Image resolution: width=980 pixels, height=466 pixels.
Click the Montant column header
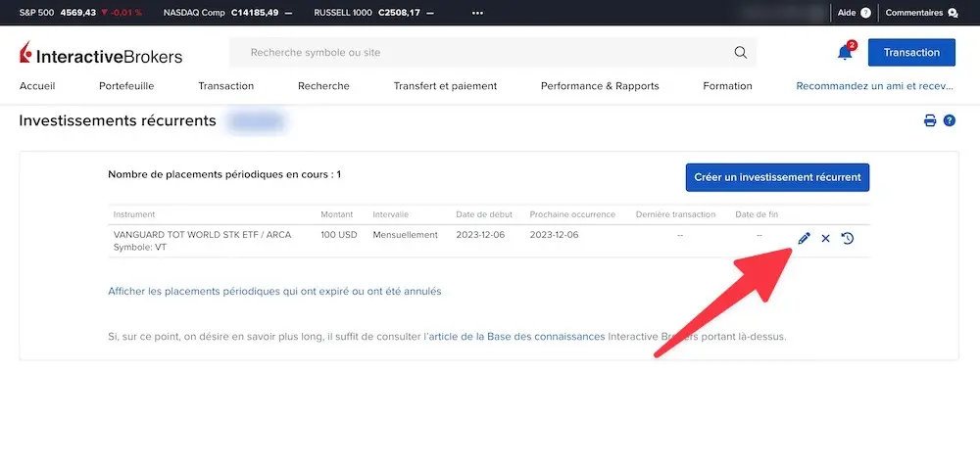point(337,214)
